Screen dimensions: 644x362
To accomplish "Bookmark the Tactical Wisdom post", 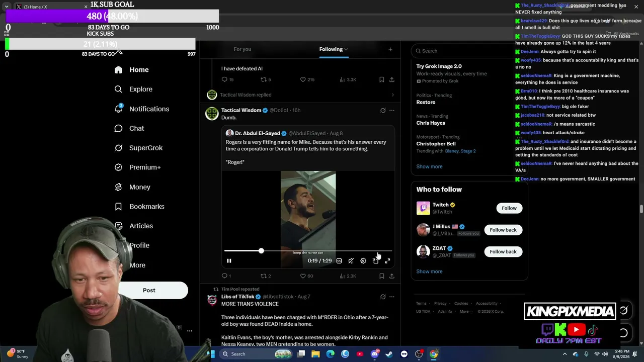I will click(x=382, y=276).
